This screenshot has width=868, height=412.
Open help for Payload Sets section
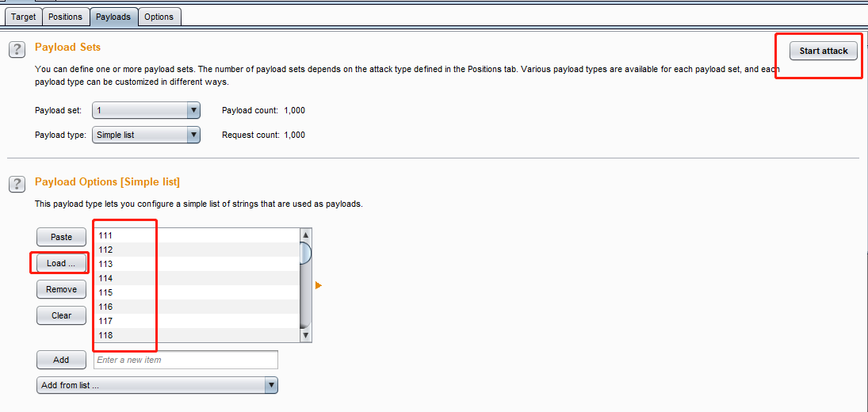click(17, 49)
